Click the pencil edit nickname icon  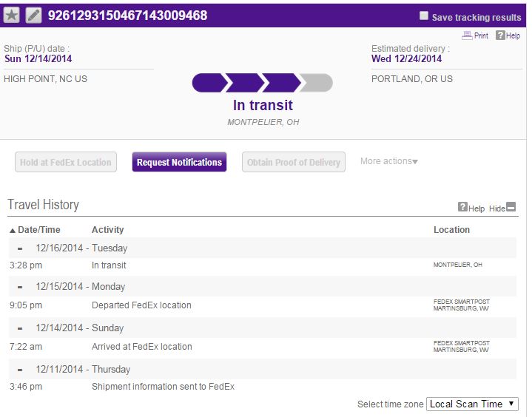click(x=34, y=15)
